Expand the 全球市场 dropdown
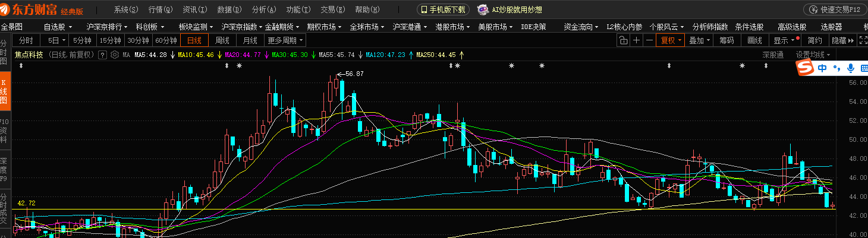Viewport: 868px width, 238px height. [367, 27]
